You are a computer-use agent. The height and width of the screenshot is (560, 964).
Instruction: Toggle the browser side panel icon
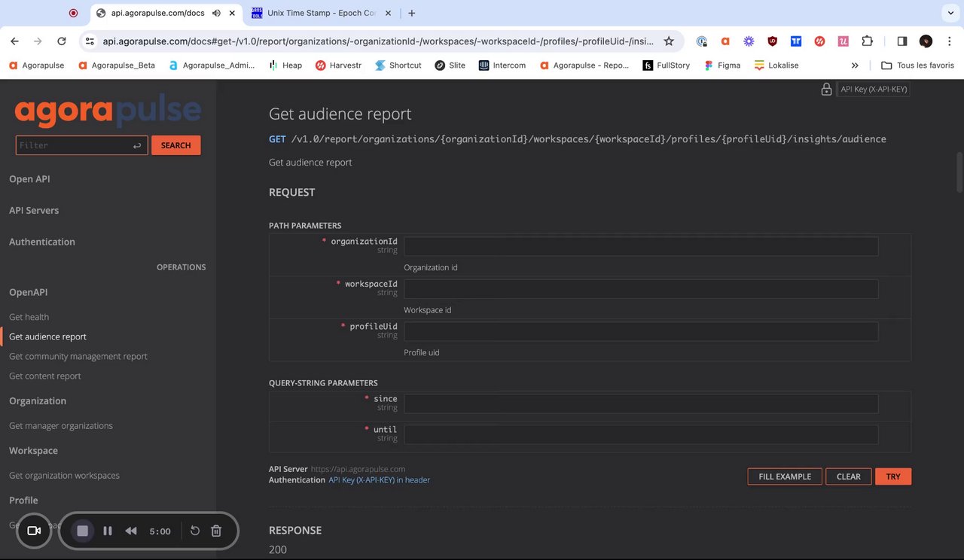coord(901,41)
